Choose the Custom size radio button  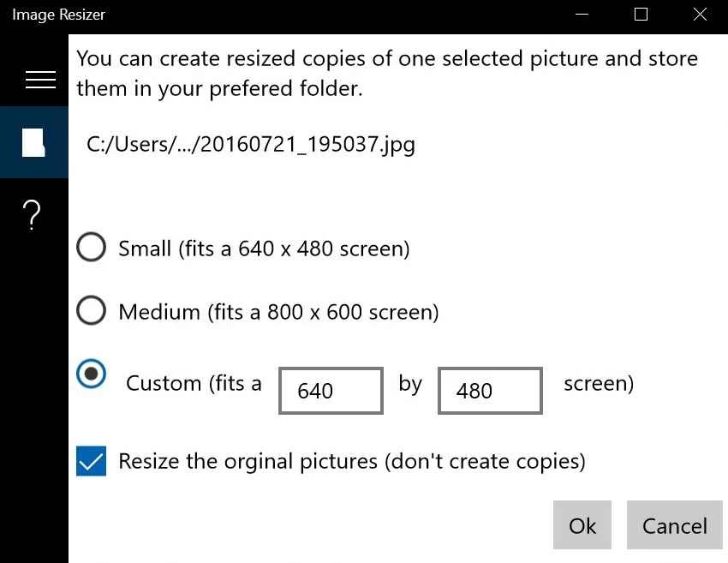92,374
